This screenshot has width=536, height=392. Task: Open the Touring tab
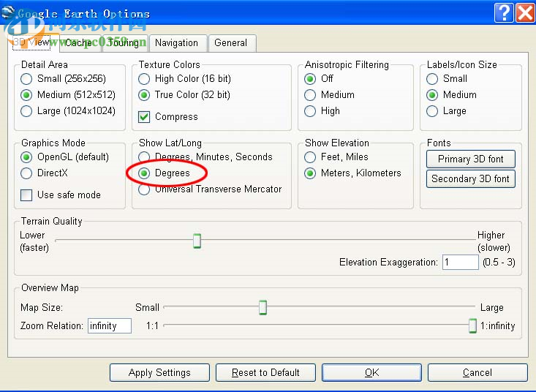tap(125, 43)
